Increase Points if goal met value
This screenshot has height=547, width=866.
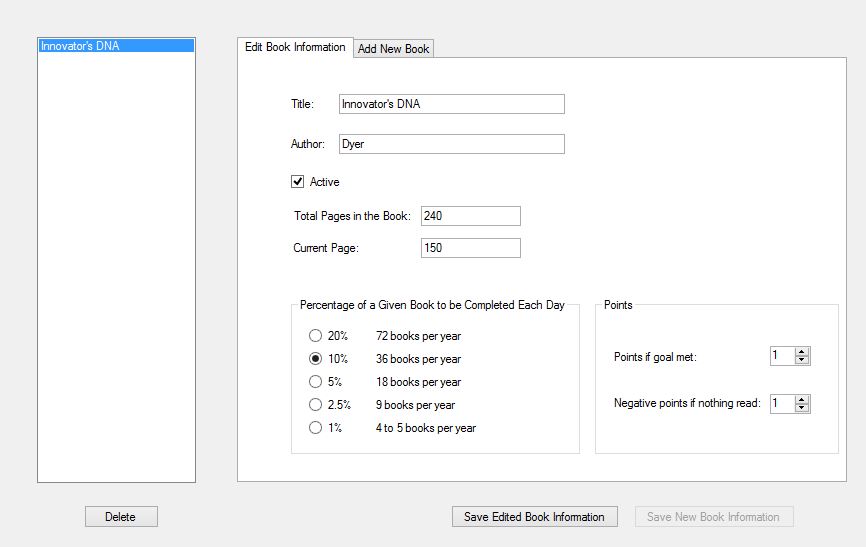tap(802, 352)
